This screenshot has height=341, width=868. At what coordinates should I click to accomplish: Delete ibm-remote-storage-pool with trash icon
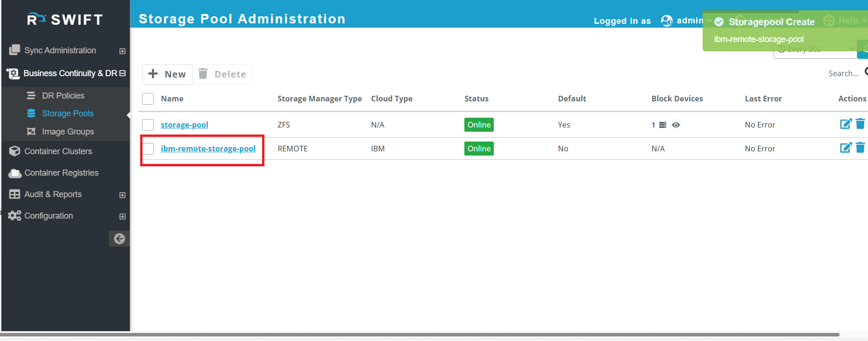pos(860,148)
